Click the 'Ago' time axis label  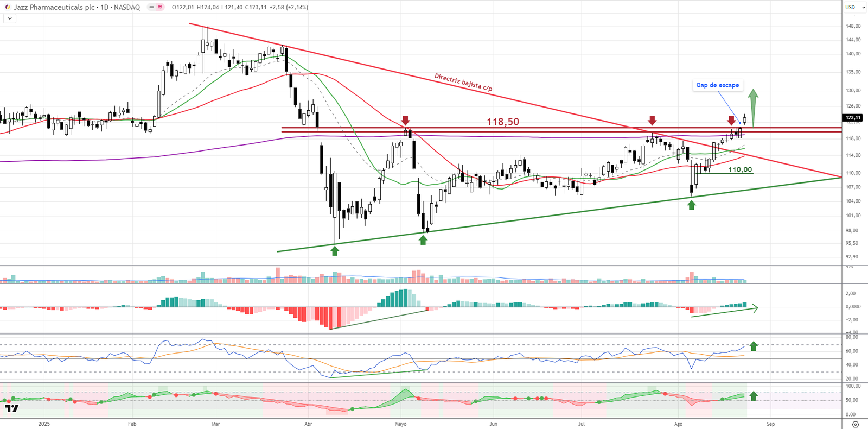click(x=678, y=424)
